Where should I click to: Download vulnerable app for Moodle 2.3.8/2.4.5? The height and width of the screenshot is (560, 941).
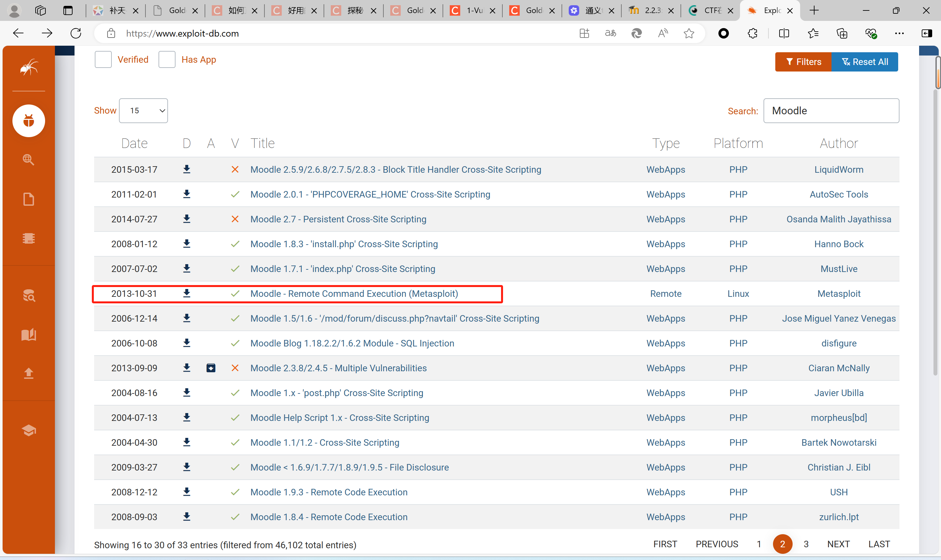pyautogui.click(x=211, y=368)
